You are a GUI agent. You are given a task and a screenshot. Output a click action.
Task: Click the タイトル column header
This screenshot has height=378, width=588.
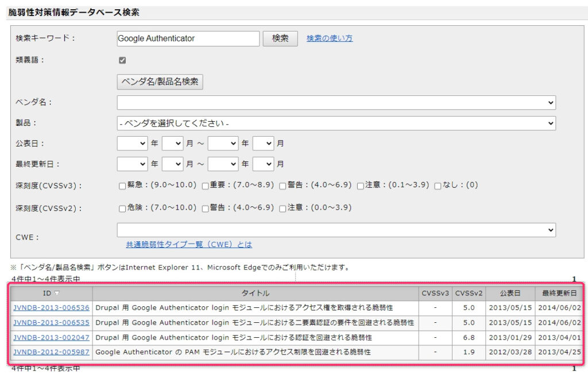coord(256,293)
